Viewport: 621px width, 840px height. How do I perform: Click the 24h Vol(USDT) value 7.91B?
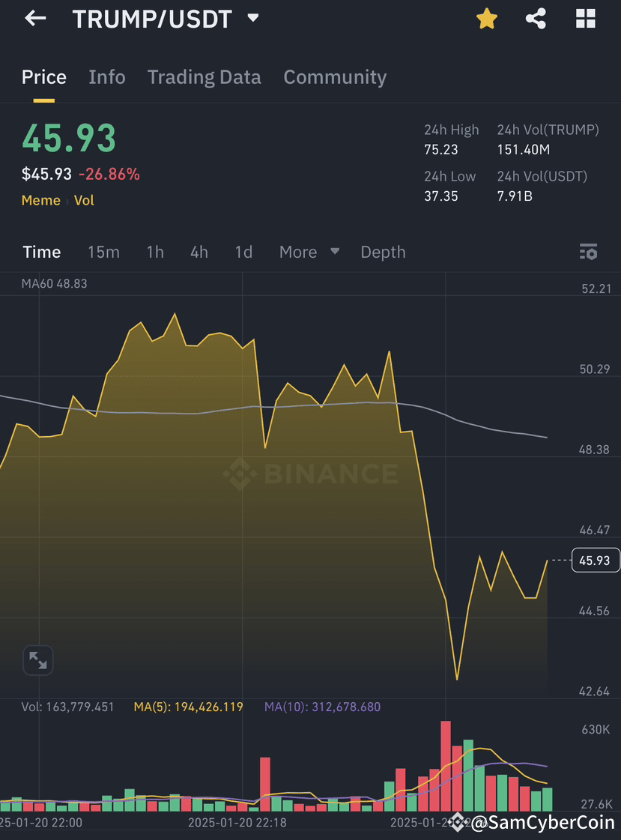tap(515, 196)
